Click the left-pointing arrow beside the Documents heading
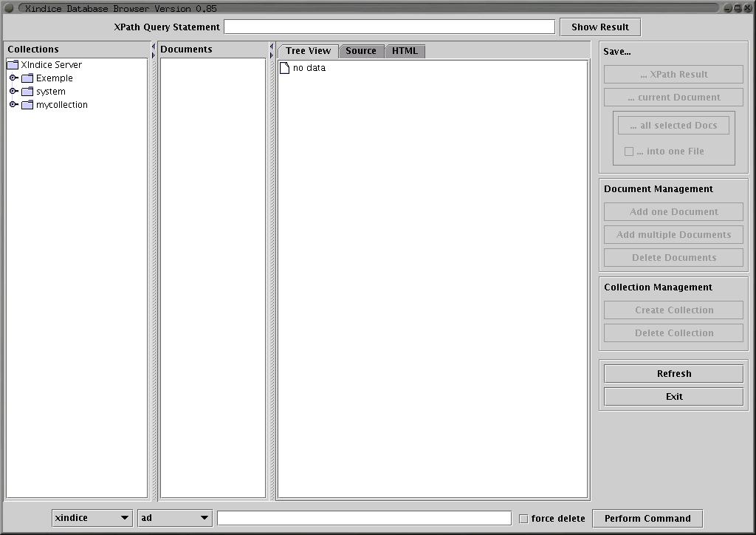 point(154,47)
